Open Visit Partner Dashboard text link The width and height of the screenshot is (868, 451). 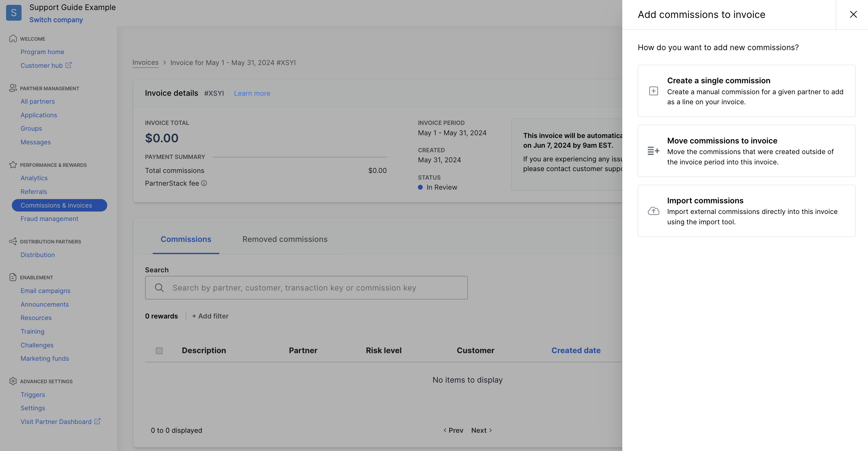[56, 422]
